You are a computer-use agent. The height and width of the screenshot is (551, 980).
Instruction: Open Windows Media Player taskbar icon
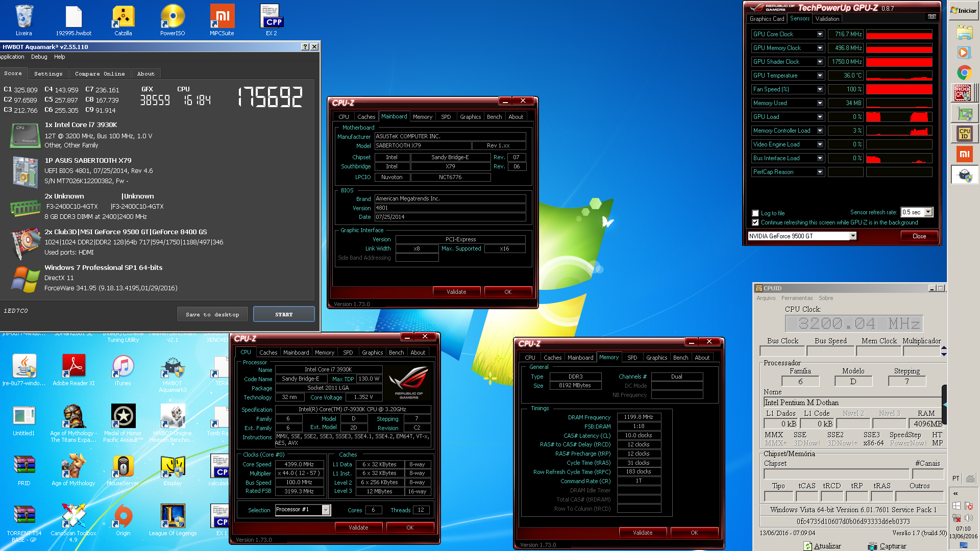[964, 53]
